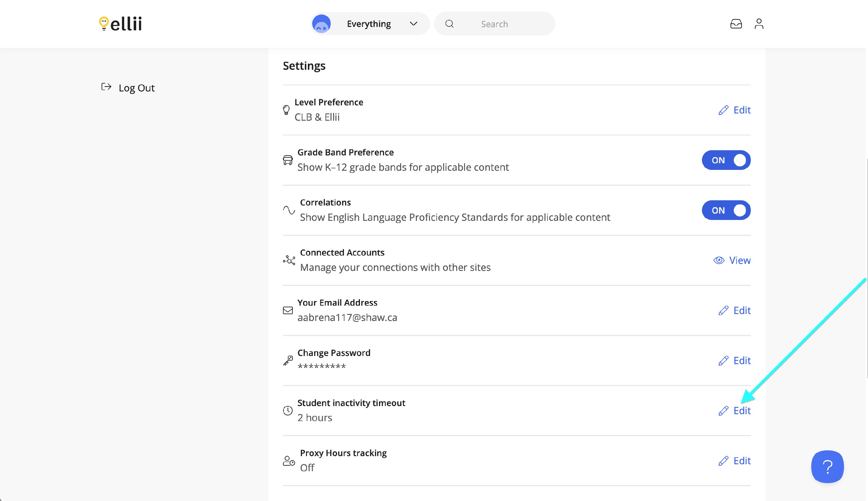
Task: Click pencil icon for Level Preference
Action: (x=723, y=110)
